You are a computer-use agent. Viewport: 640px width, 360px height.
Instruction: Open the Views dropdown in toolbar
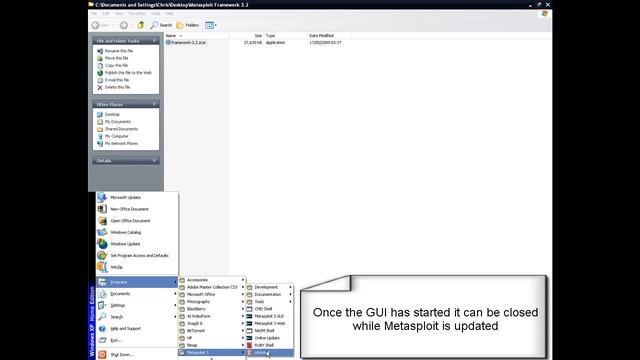(x=211, y=25)
